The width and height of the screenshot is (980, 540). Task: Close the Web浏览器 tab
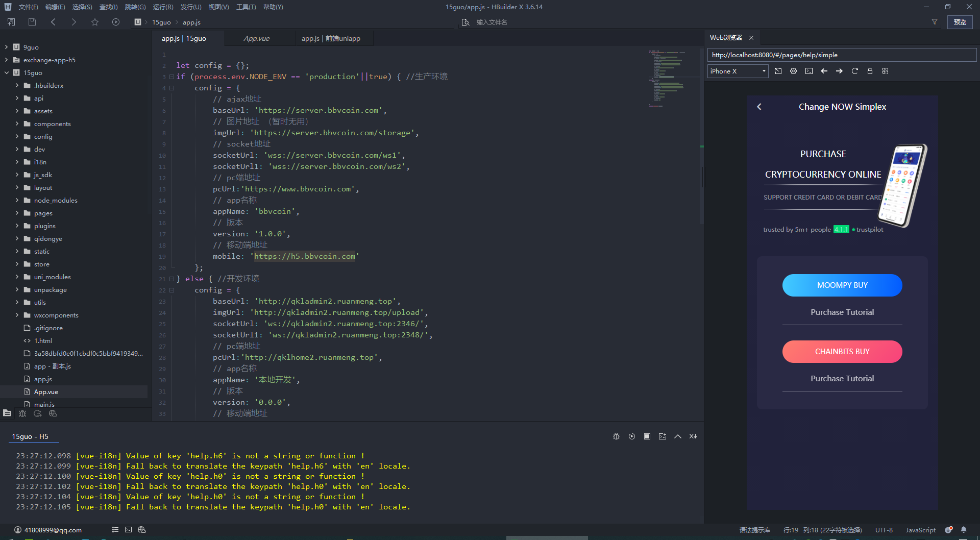coord(751,38)
